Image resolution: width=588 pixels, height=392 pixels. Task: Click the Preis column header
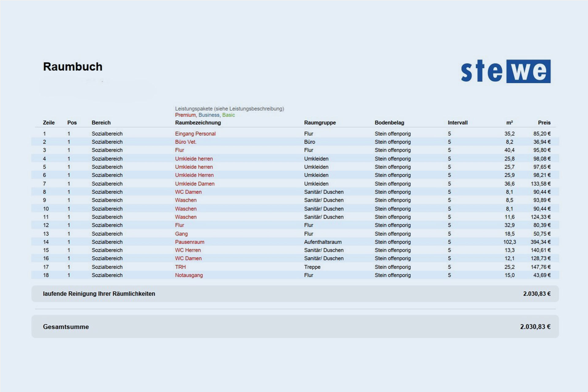[x=544, y=123]
